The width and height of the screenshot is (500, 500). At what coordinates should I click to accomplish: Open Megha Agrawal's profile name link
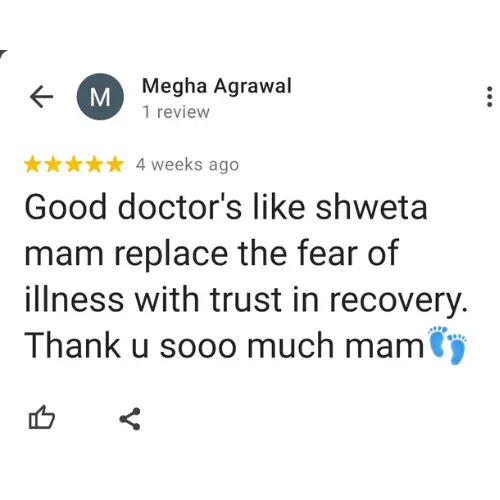pyautogui.click(x=217, y=86)
